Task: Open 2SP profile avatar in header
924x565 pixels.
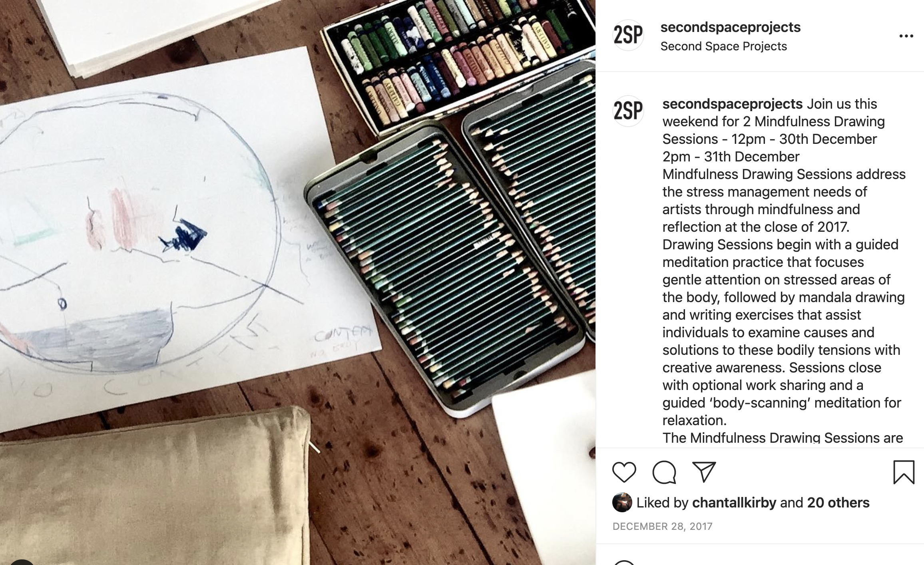Action: 628,35
